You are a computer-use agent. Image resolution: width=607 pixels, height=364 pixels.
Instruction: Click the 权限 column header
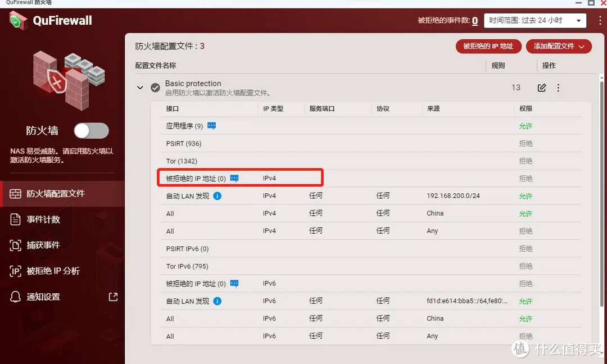pos(526,109)
